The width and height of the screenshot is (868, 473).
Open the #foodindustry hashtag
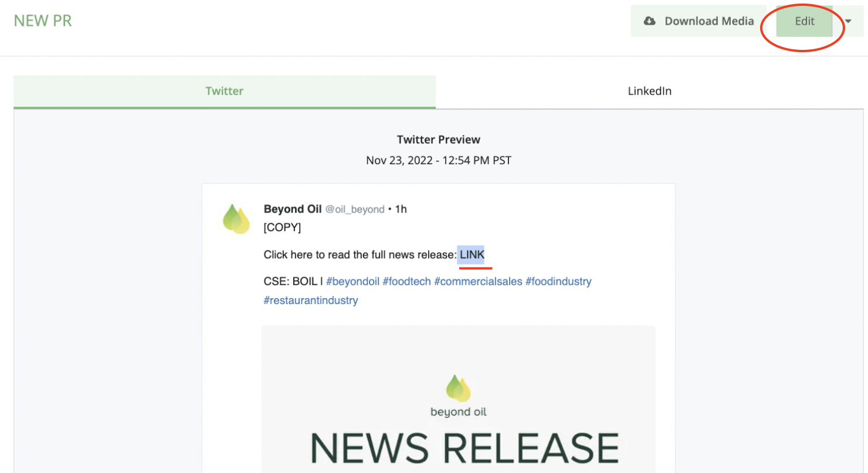tap(558, 282)
